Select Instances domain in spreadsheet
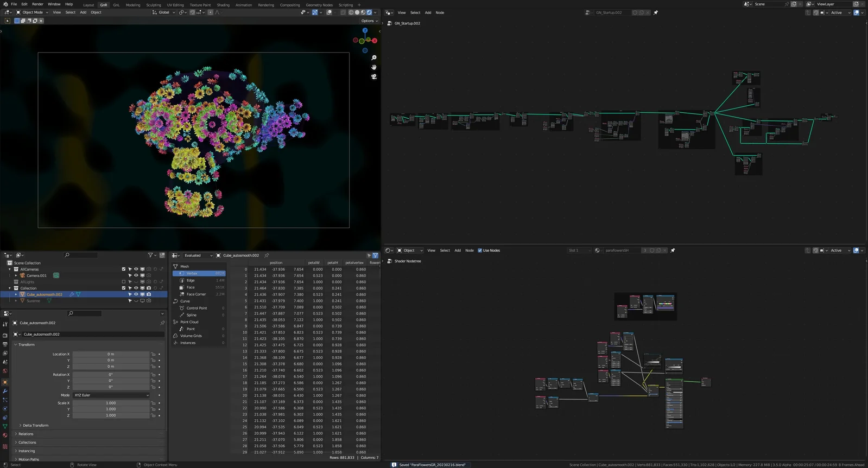Viewport: 868px width, 468px height. point(199,343)
